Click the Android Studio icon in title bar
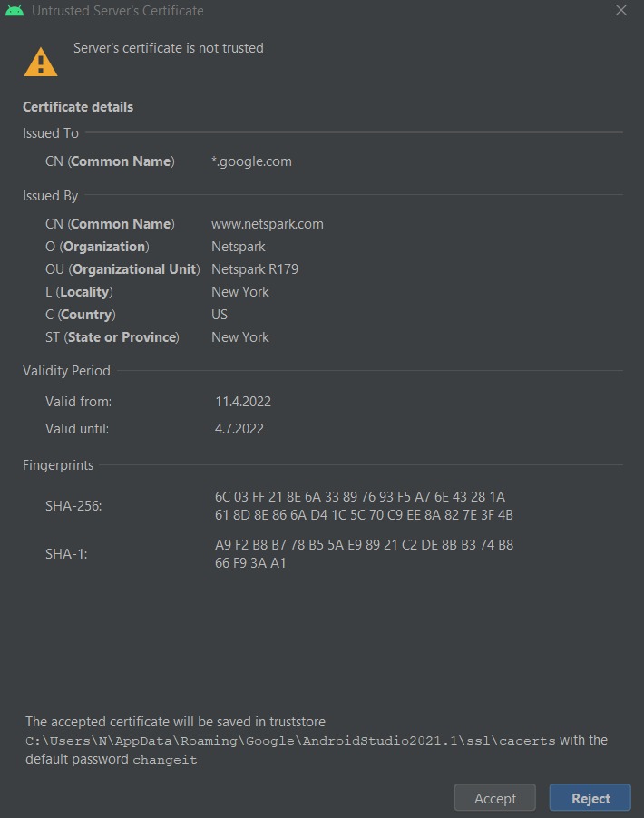This screenshot has width=644, height=818. point(14,11)
